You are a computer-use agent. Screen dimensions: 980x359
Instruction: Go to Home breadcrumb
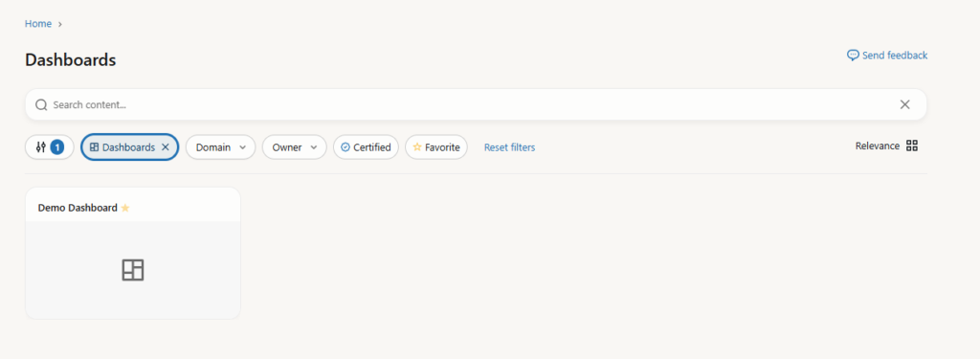(x=38, y=24)
